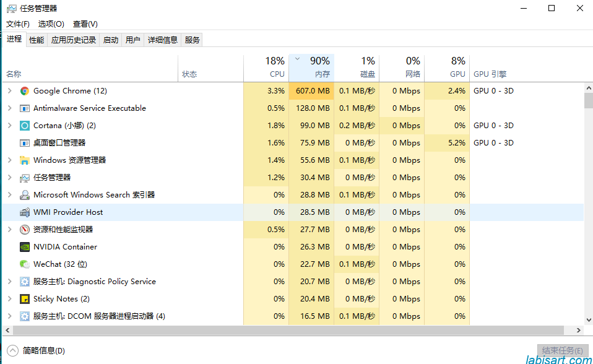Expand the Antimalware Service Executable row
The height and width of the screenshot is (364, 593).
coord(10,108)
